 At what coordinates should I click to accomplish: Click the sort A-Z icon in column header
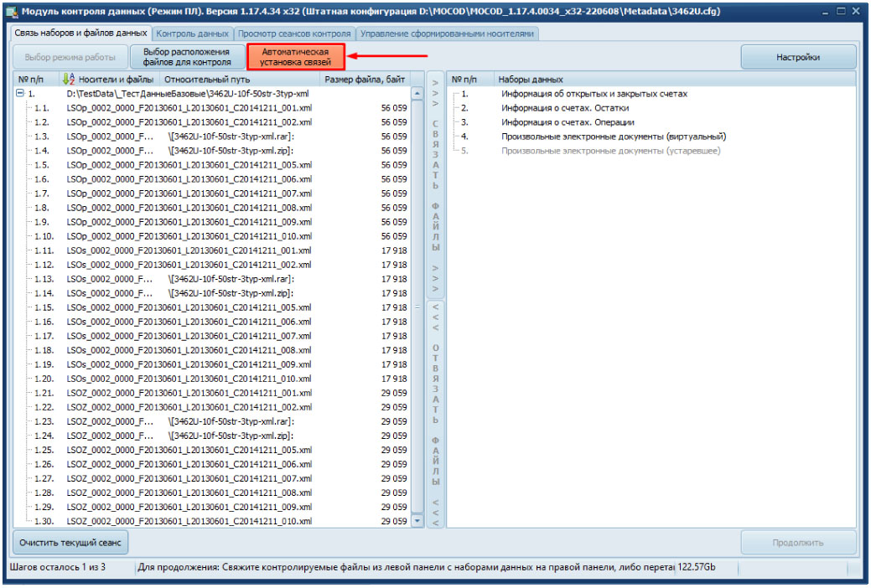tap(69, 80)
